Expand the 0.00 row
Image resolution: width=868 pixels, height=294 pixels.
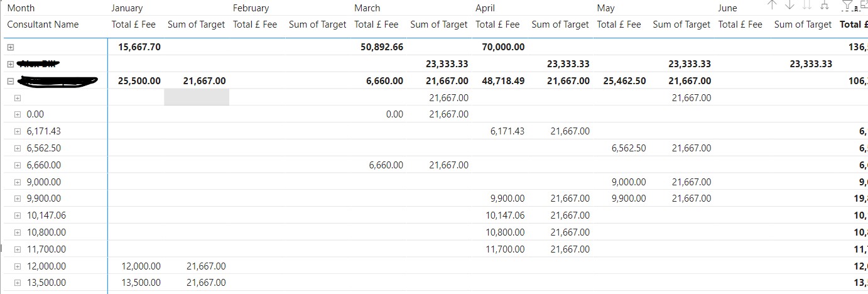[18, 114]
